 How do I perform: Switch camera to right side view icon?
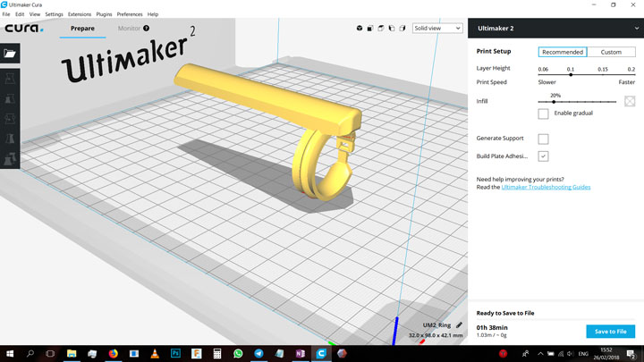(x=402, y=29)
